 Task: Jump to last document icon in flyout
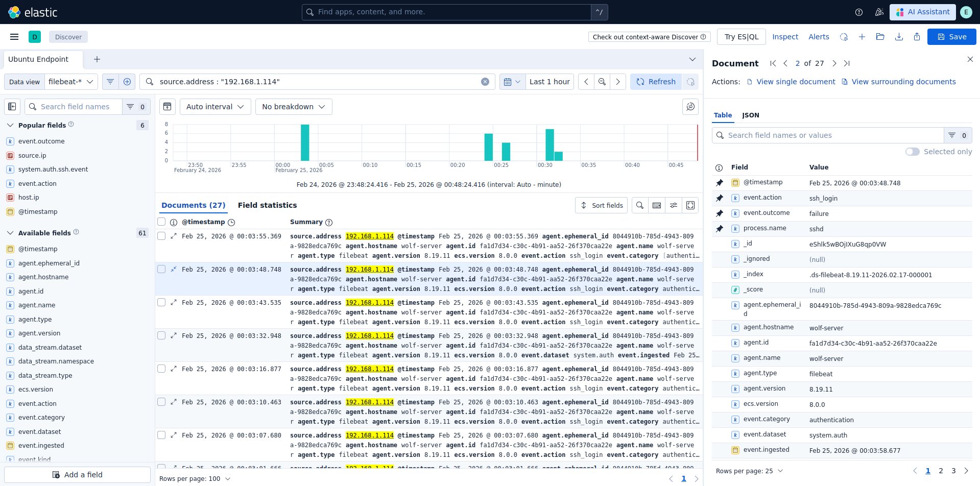point(847,63)
